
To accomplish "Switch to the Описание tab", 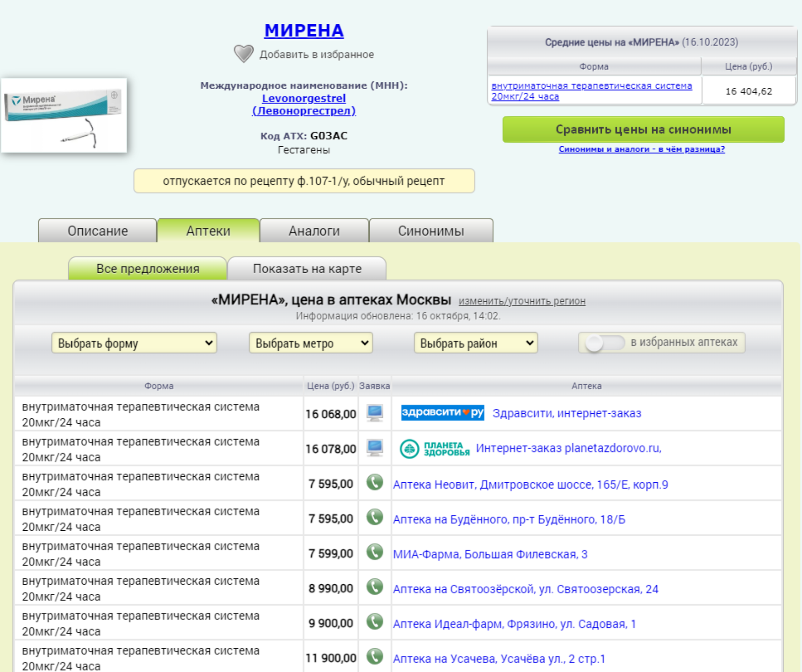I will (98, 231).
